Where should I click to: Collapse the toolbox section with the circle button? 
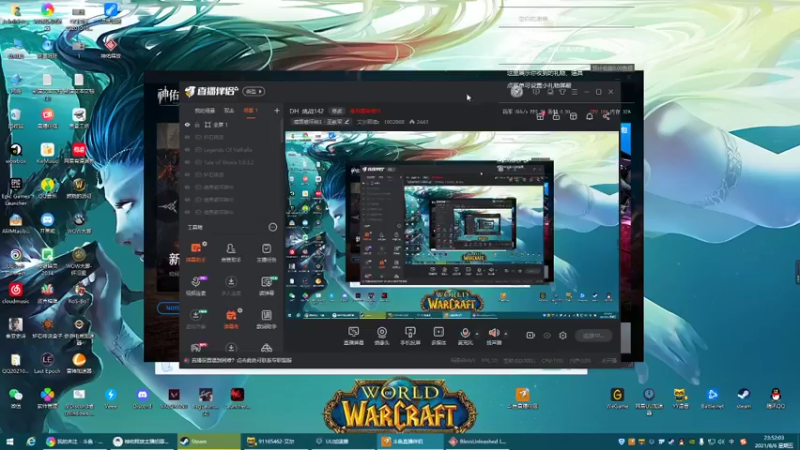point(272,227)
